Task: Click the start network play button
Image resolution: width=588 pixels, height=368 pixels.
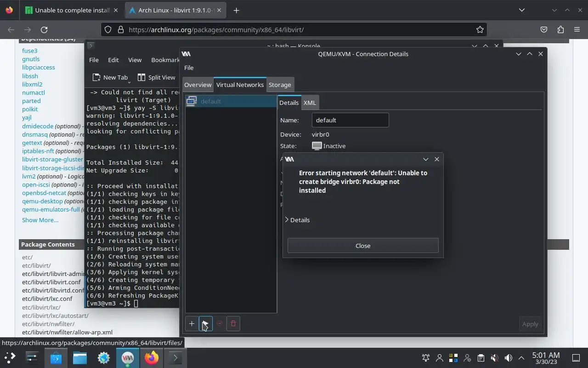Action: pos(205,324)
